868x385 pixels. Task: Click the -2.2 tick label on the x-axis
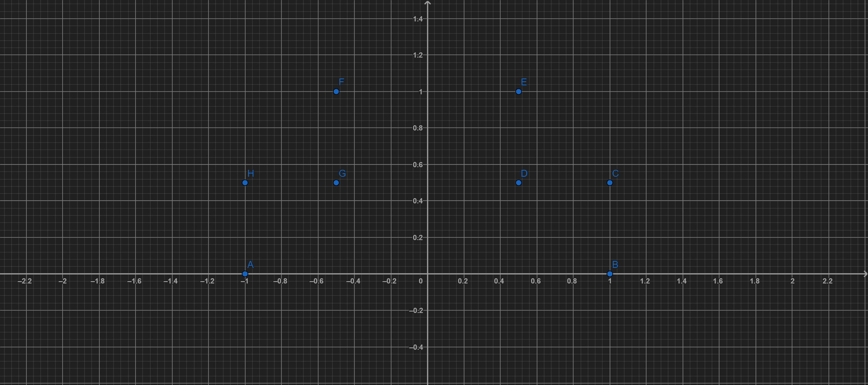click(25, 281)
